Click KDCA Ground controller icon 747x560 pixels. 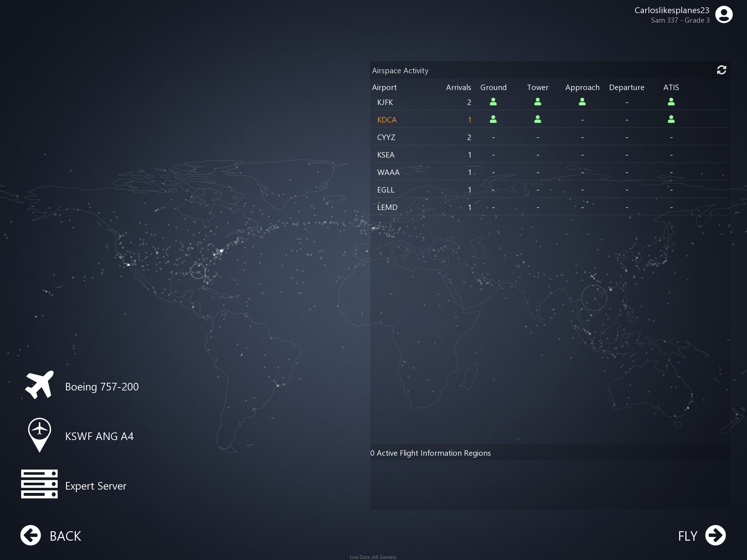(x=493, y=119)
